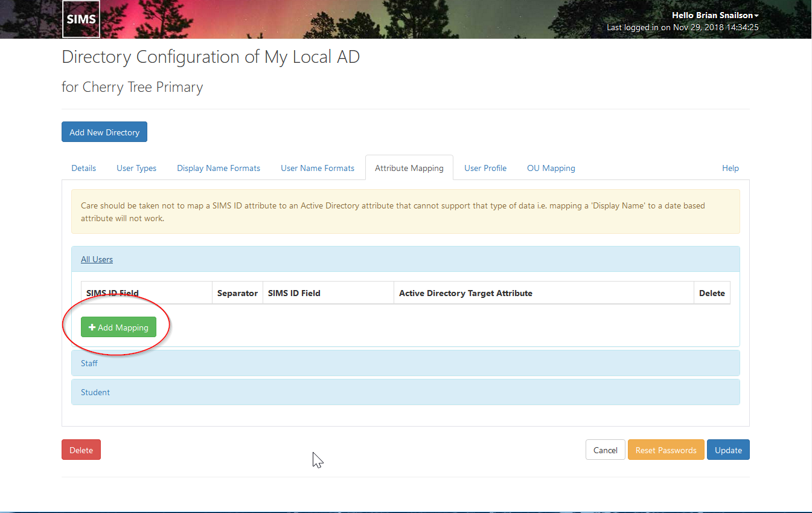Image resolution: width=812 pixels, height=513 pixels.
Task: Switch to the Details tab
Action: pos(84,168)
